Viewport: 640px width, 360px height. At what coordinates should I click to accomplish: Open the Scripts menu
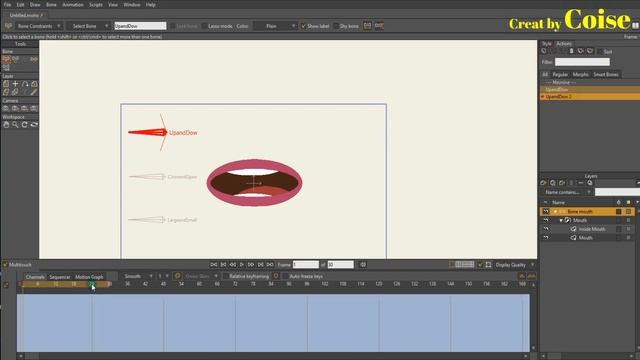pos(96,4)
